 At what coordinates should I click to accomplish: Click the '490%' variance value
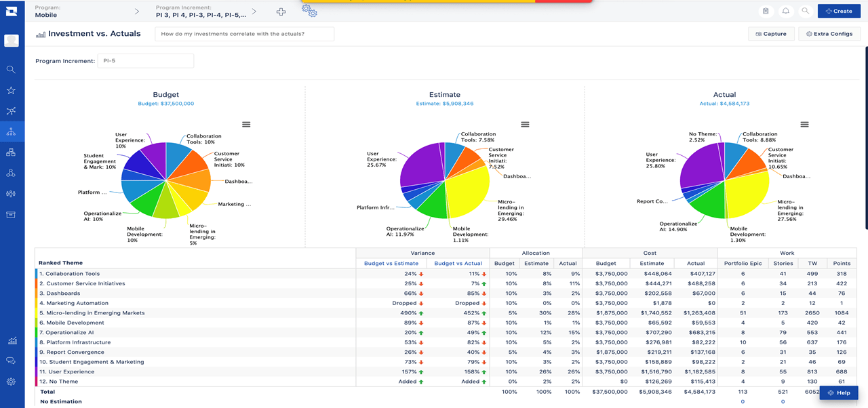tap(409, 313)
